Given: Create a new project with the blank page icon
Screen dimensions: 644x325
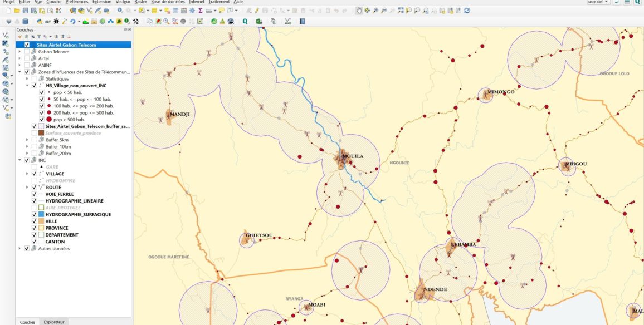Looking at the screenshot, I should point(8,11).
